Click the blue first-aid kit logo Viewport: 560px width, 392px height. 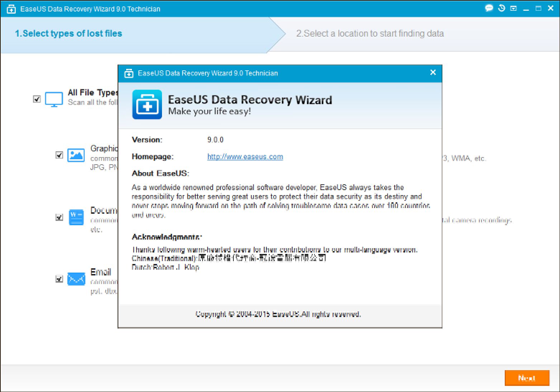[147, 104]
